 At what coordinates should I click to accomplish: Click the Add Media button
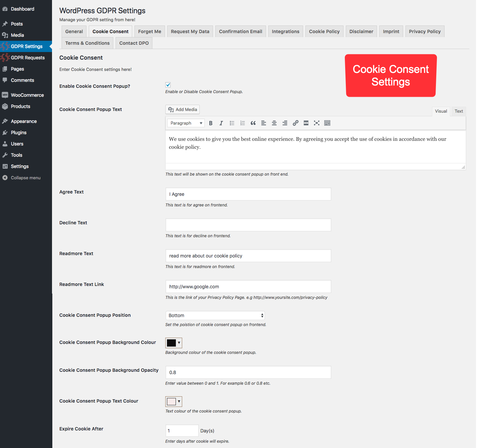click(183, 109)
